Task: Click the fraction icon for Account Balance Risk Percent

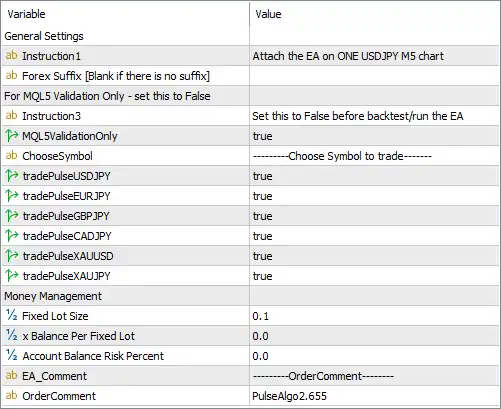Action: [12, 355]
